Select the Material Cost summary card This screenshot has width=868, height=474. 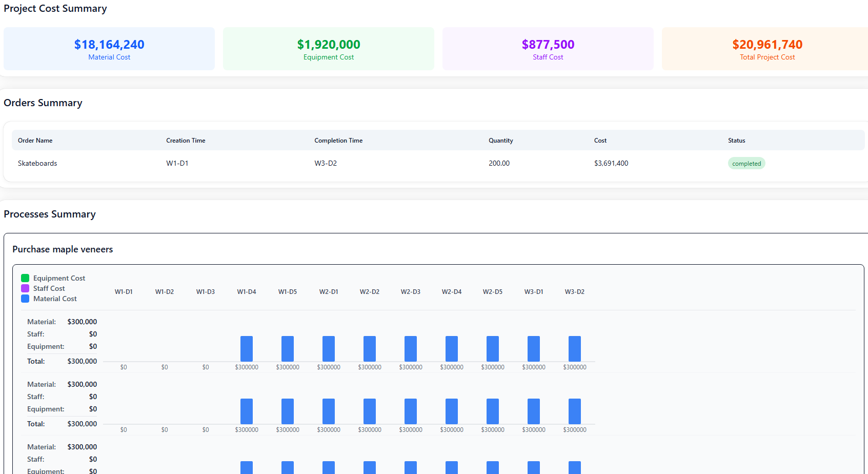pyautogui.click(x=109, y=49)
